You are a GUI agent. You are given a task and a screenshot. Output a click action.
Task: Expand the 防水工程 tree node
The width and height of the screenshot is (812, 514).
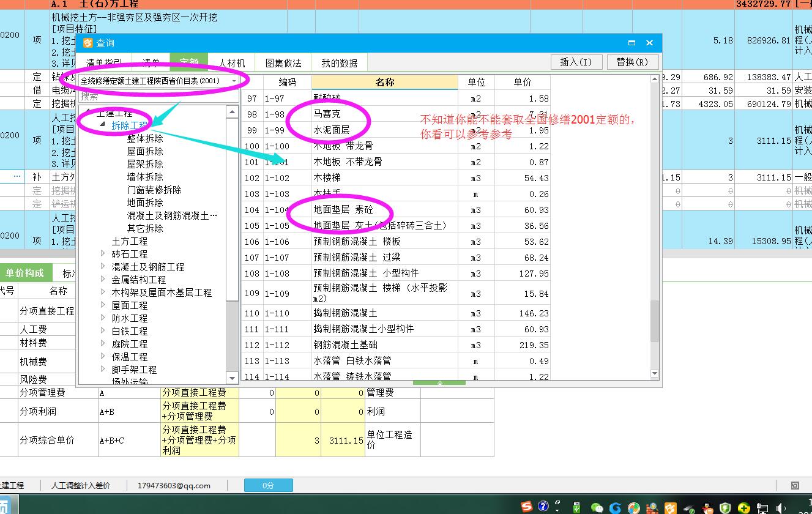coord(102,318)
